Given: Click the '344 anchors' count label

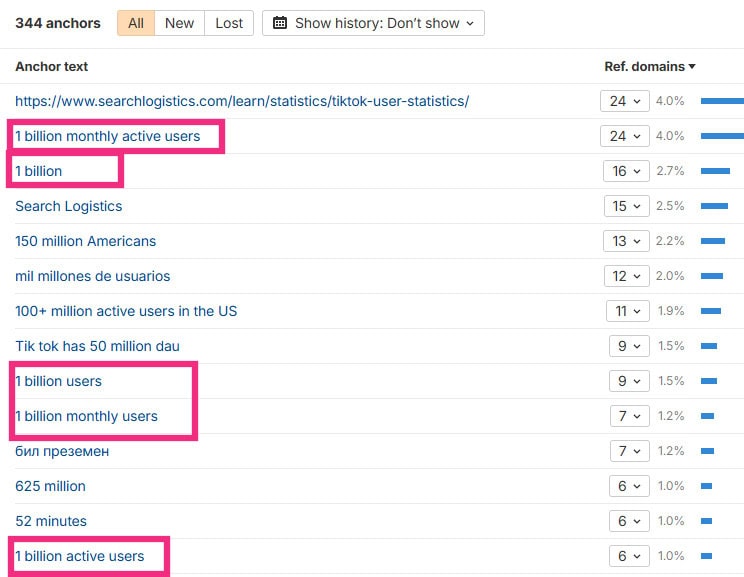Looking at the screenshot, I should click(x=58, y=23).
